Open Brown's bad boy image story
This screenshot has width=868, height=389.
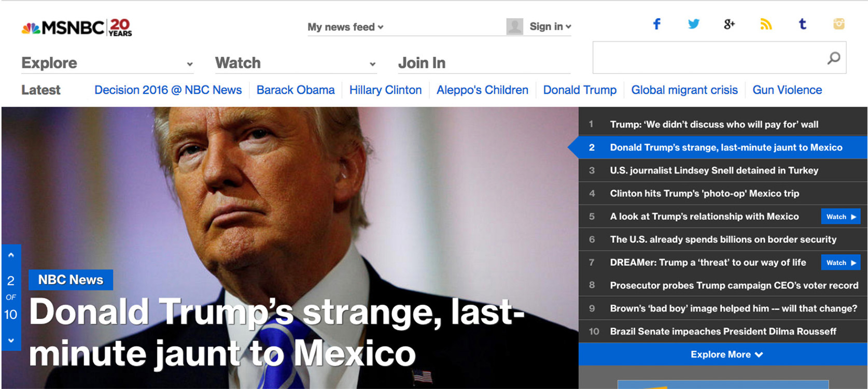(723, 308)
